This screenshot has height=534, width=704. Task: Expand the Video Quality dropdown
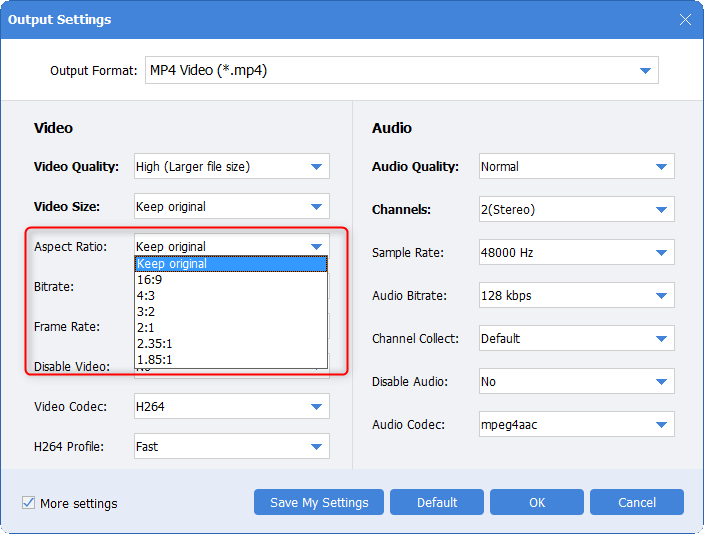(232, 166)
